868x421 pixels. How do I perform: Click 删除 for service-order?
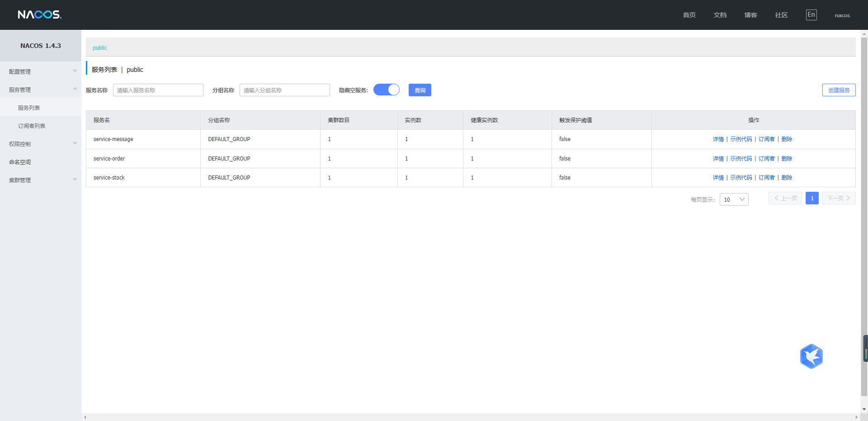tap(787, 159)
